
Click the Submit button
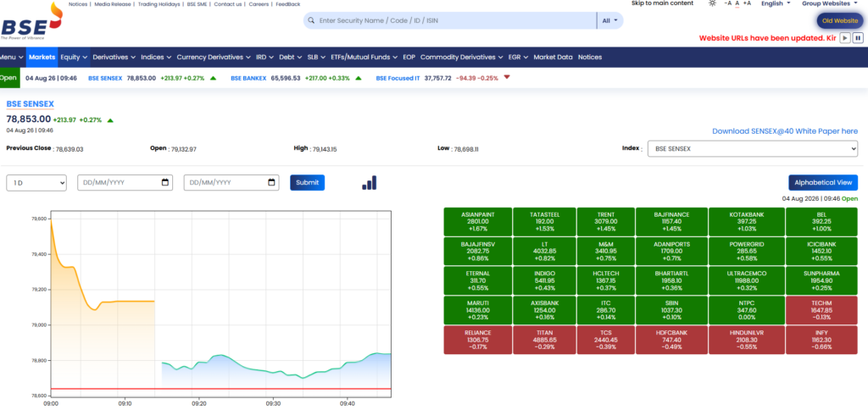tap(307, 183)
